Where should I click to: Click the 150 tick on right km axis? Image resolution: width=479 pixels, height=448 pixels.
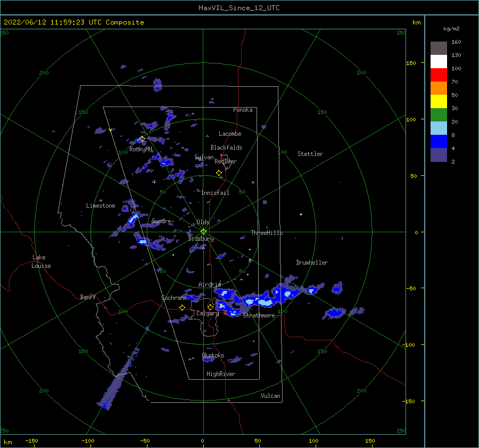coord(411,63)
